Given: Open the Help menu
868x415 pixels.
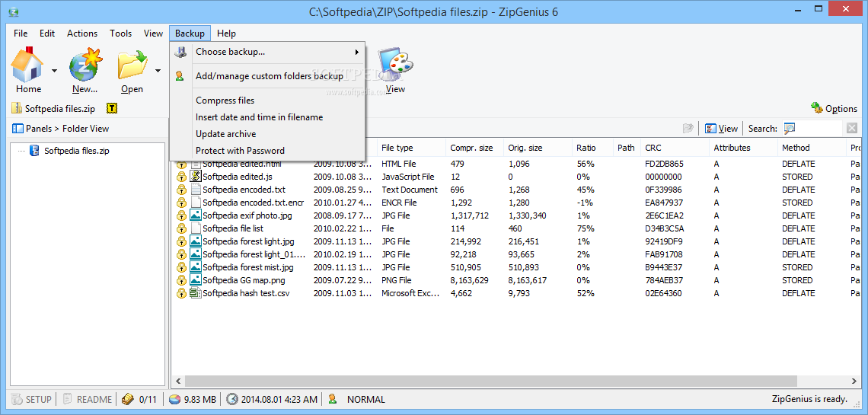Looking at the screenshot, I should click(226, 34).
